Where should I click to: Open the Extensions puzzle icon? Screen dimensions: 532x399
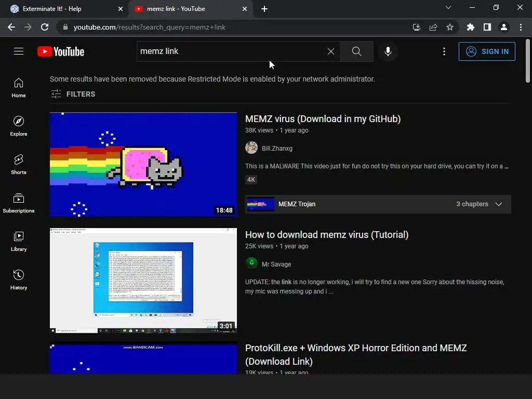tap(471, 27)
